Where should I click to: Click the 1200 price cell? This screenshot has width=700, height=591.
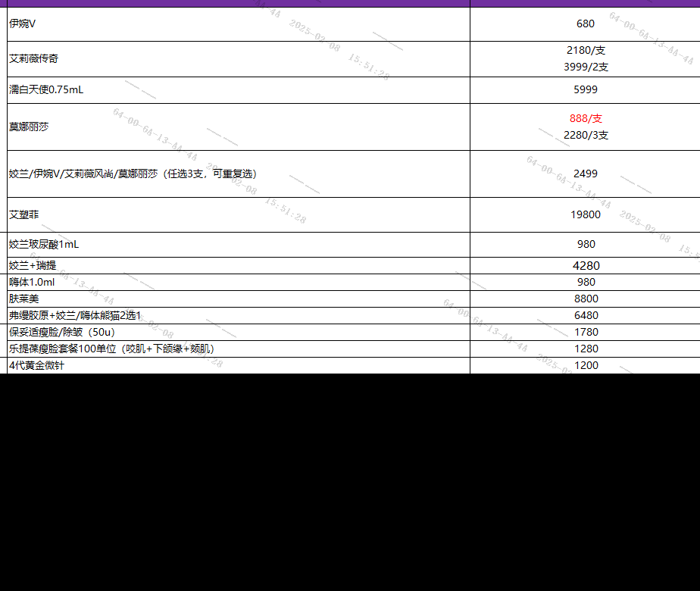click(585, 365)
